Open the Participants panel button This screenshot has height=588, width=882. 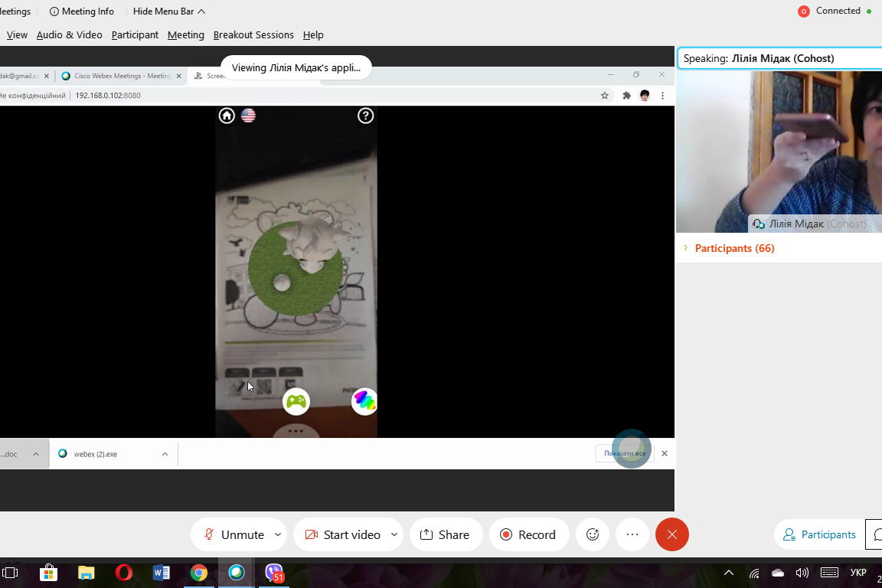(x=819, y=534)
